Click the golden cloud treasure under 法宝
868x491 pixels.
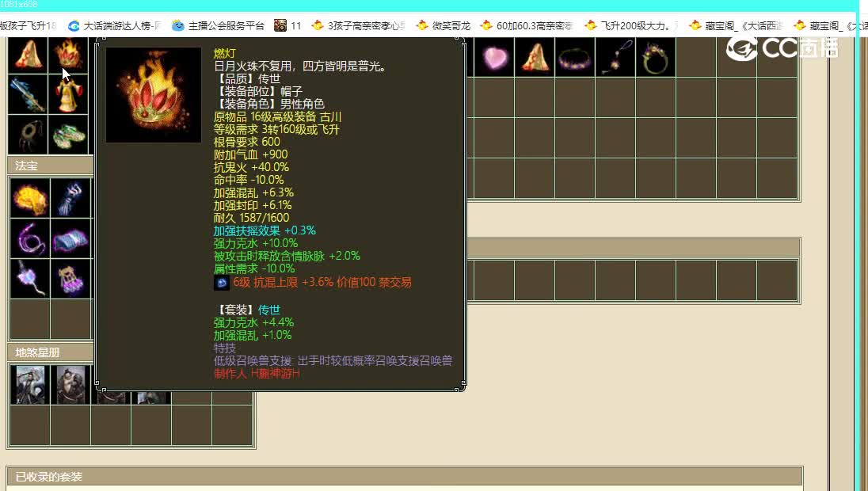click(x=30, y=198)
